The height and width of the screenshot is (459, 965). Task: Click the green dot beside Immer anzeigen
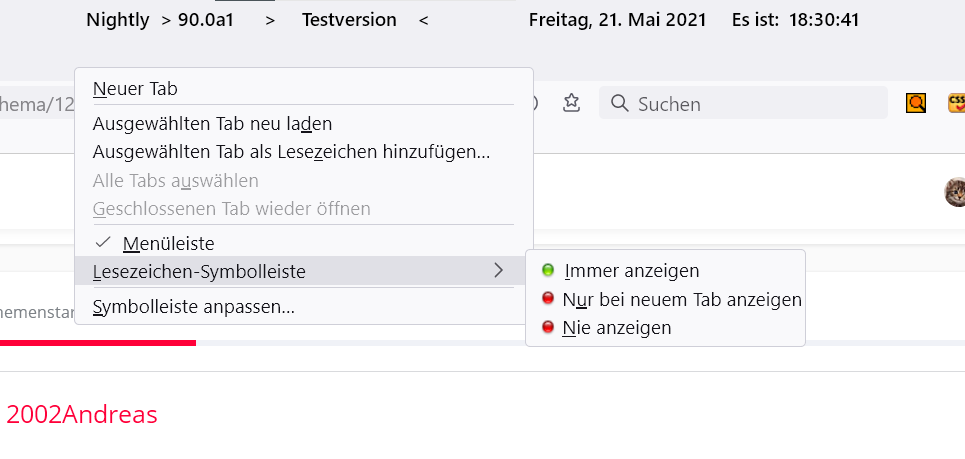547,270
